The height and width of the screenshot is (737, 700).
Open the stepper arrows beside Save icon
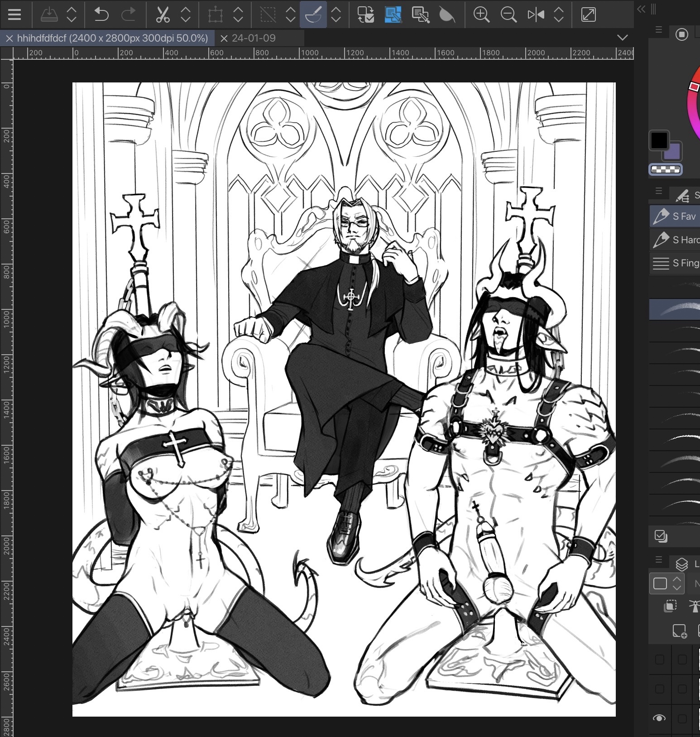tap(72, 14)
